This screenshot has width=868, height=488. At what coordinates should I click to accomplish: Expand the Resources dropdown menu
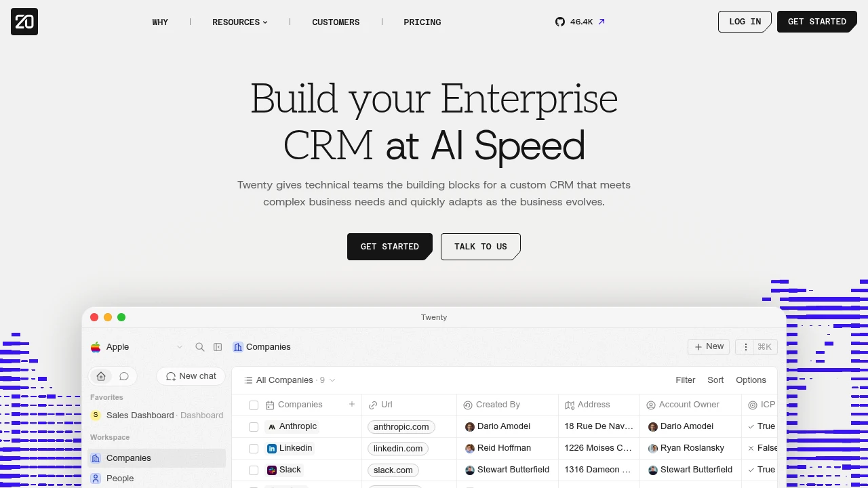tap(240, 22)
